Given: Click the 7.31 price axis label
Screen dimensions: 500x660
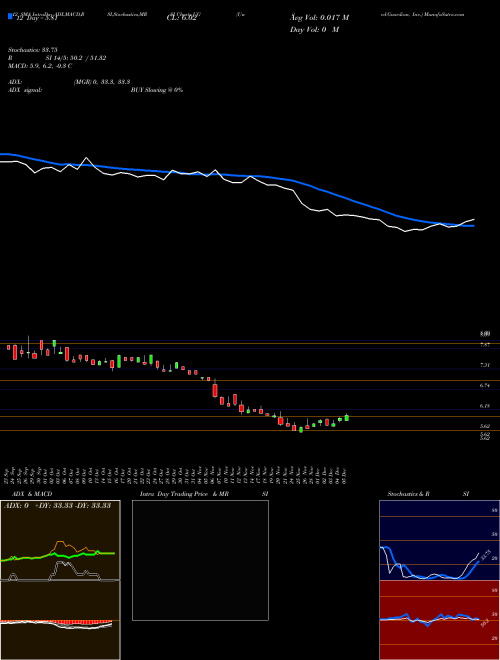Looking at the screenshot, I should tap(485, 365).
